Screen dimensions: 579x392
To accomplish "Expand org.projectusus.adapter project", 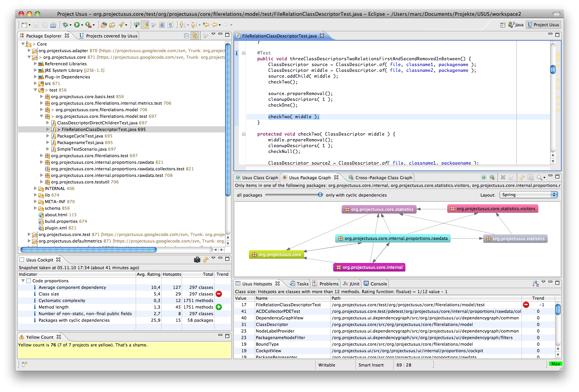I will 29,51.
